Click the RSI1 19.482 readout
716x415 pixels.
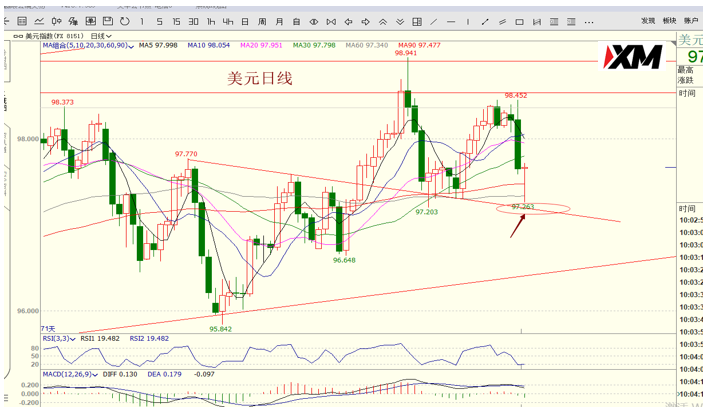(100, 339)
